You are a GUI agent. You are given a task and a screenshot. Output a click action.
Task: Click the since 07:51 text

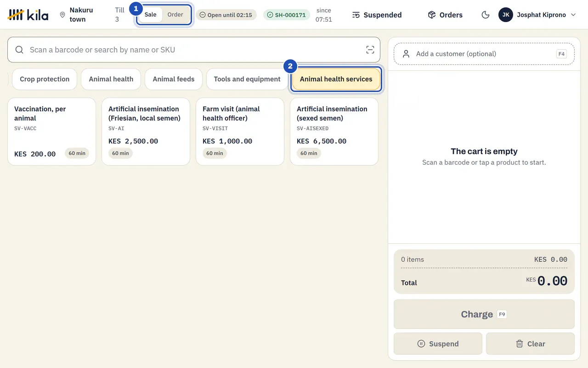324,15
